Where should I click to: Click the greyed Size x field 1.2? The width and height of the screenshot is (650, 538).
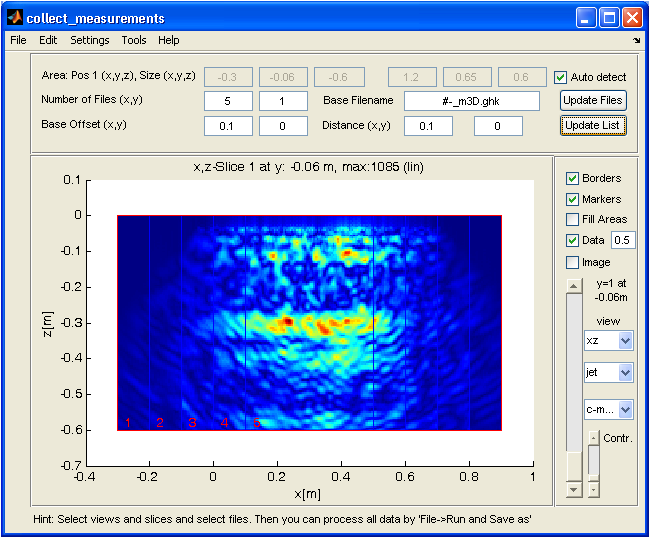click(x=412, y=77)
